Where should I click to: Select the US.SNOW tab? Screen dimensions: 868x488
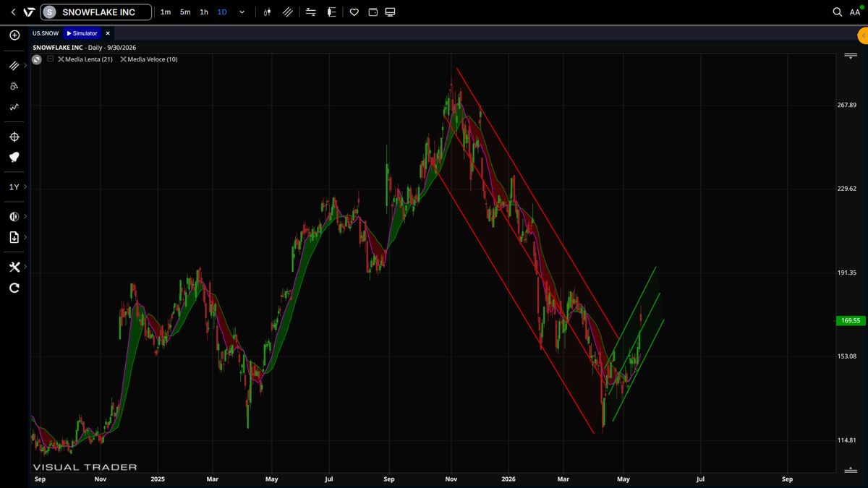tap(46, 33)
